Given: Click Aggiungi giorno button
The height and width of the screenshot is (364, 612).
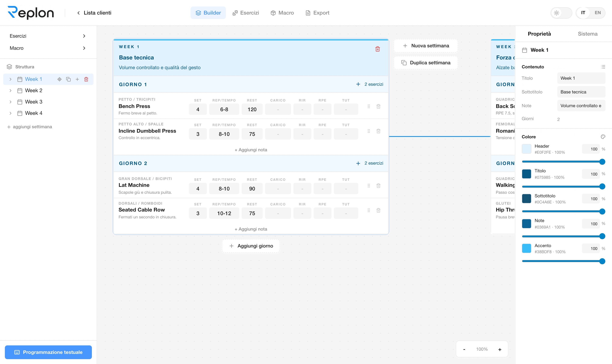Looking at the screenshot, I should coord(251,246).
